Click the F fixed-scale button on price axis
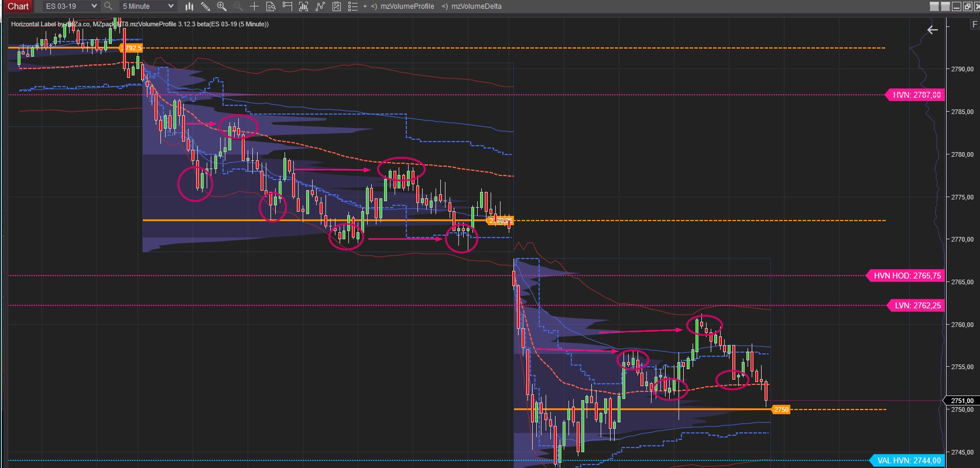Image resolution: width=980 pixels, height=468 pixels. click(x=974, y=25)
